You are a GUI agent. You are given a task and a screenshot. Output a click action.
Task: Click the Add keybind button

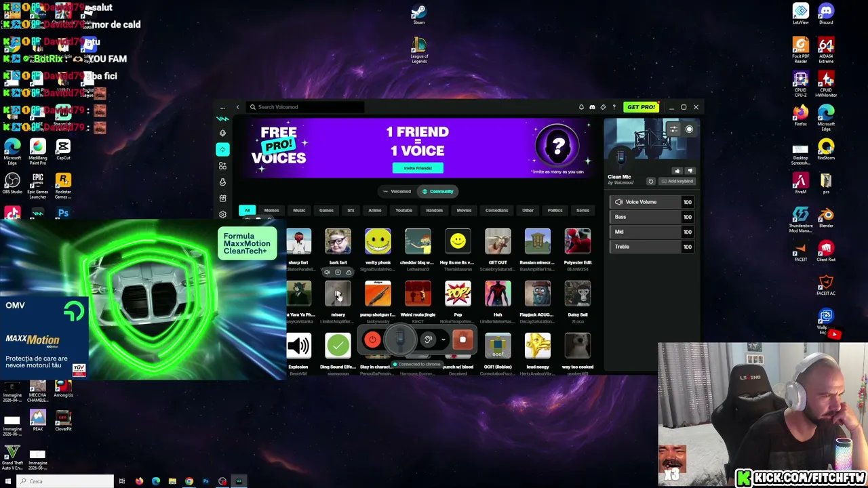677,182
